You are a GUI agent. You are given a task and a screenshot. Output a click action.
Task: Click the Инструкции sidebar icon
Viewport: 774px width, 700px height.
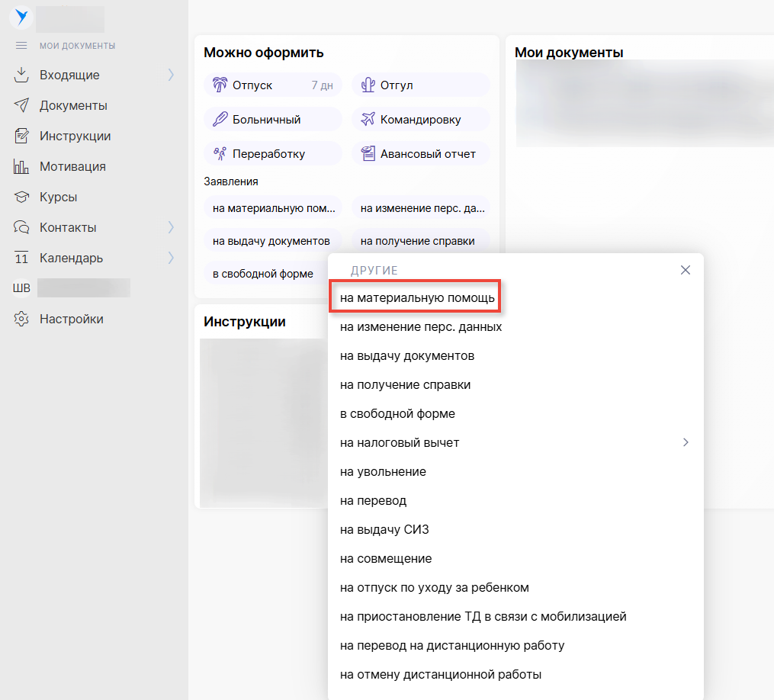point(21,136)
